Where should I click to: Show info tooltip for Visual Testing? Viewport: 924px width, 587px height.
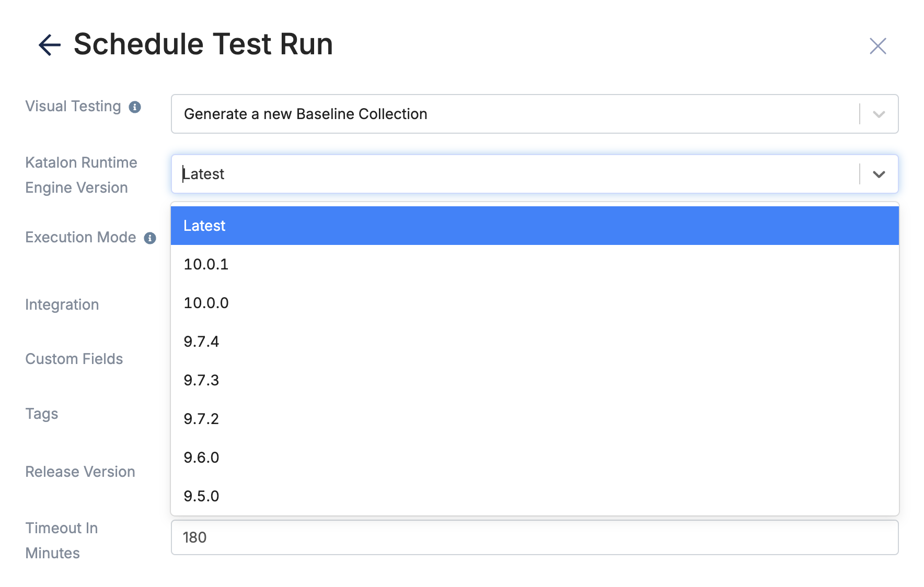pyautogui.click(x=135, y=107)
